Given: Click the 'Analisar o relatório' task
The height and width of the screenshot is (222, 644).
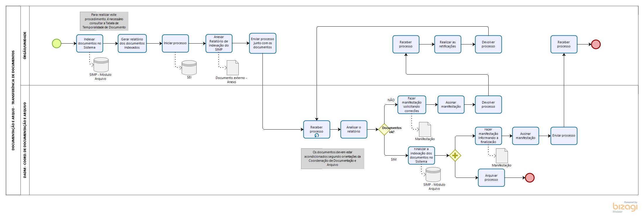Looking at the screenshot, I should tap(354, 130).
